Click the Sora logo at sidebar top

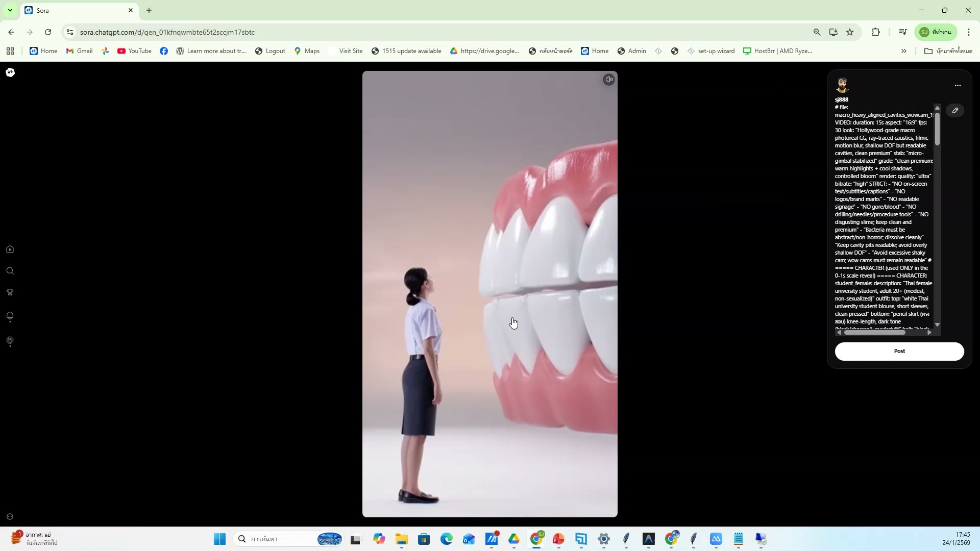click(10, 72)
